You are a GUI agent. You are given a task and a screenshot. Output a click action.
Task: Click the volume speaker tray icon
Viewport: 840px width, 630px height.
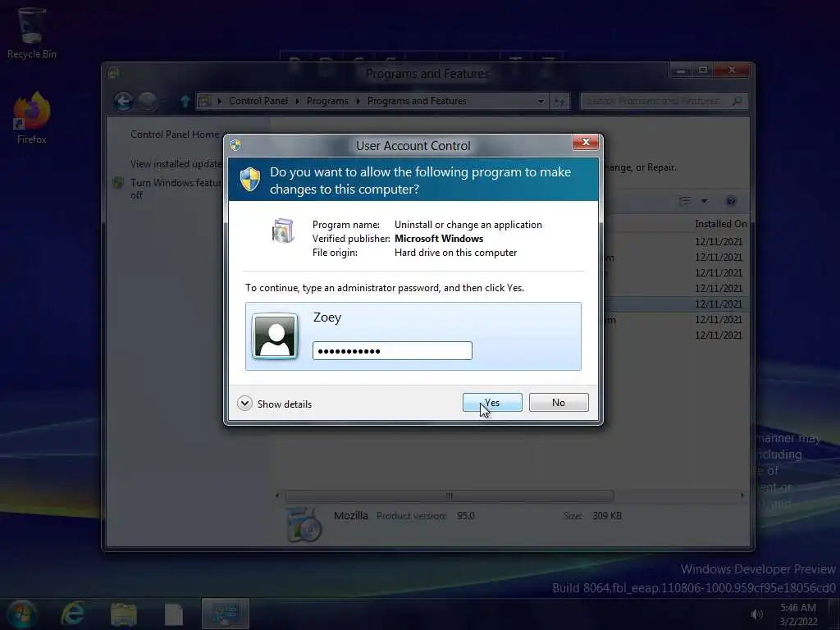[756, 614]
